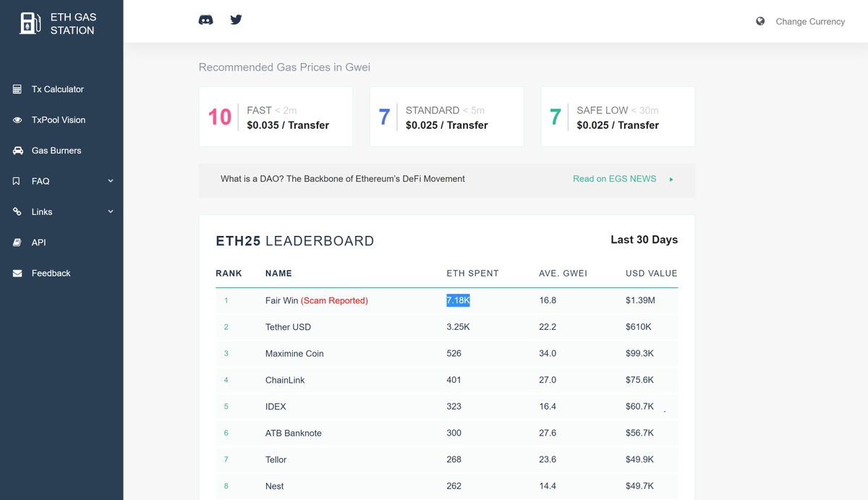Open the Tether USD leaderboard entry
Image resolution: width=868 pixels, height=500 pixels.
288,327
